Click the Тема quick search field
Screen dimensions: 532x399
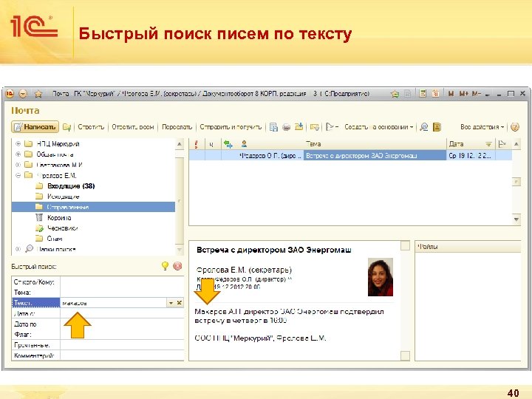pos(122,292)
